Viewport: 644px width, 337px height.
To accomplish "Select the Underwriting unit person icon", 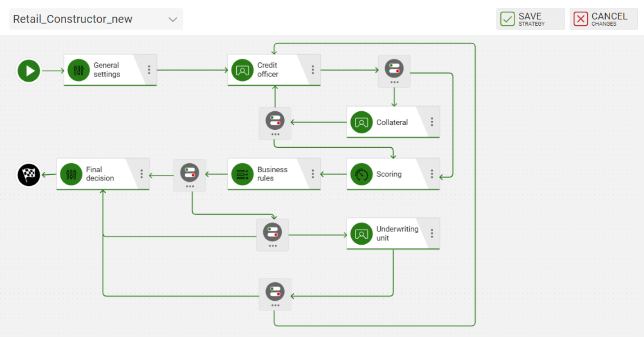I will (x=362, y=234).
